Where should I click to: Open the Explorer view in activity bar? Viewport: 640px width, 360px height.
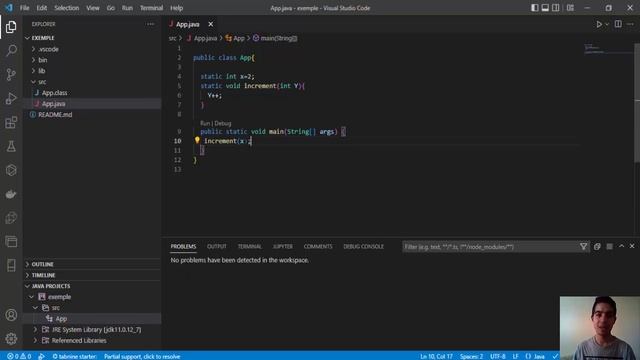pyautogui.click(x=11, y=27)
